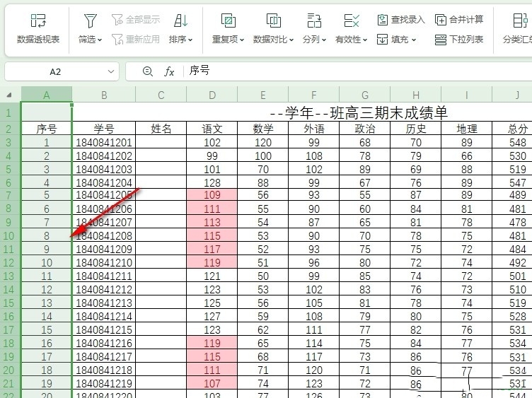Expand the 有效性 dropdown arrow
This screenshot has height=398, width=532.
pyautogui.click(x=365, y=40)
